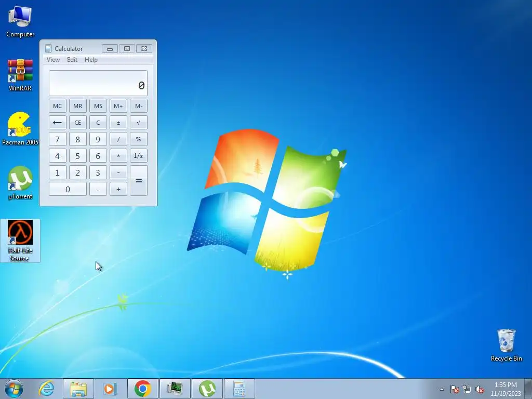Screen dimensions: 532x399
Task: Click the MC memory clear button
Action: coord(57,106)
